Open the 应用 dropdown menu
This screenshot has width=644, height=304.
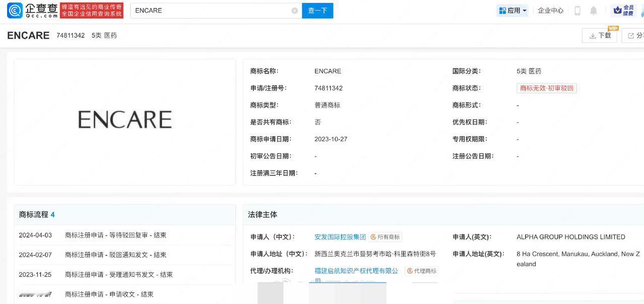coord(512,11)
